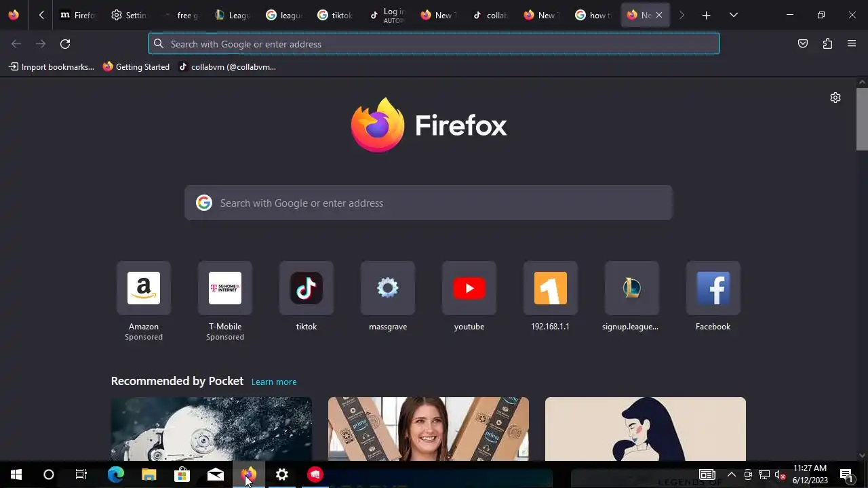The width and height of the screenshot is (868, 488).
Task: Close the active New Tab
Action: [658, 15]
